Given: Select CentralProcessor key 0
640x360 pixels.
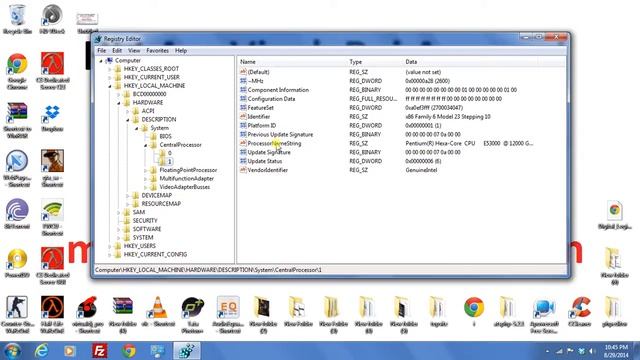Looking at the screenshot, I should tap(169, 153).
